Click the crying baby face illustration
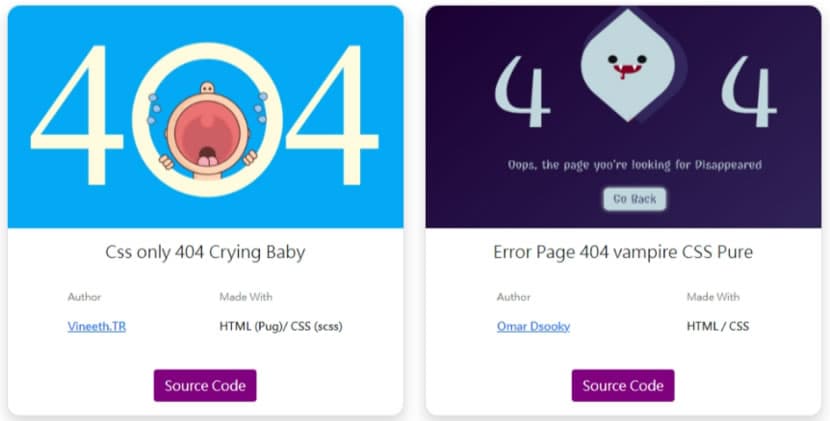Image resolution: width=830 pixels, height=421 pixels. click(207, 131)
